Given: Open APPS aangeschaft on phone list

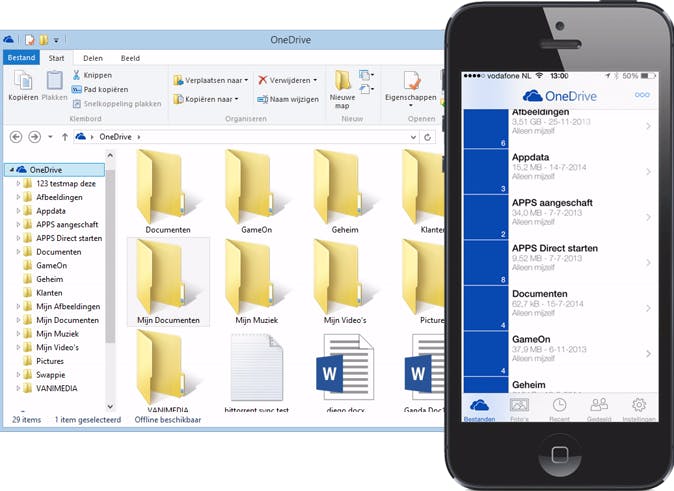Looking at the screenshot, I should [x=561, y=217].
